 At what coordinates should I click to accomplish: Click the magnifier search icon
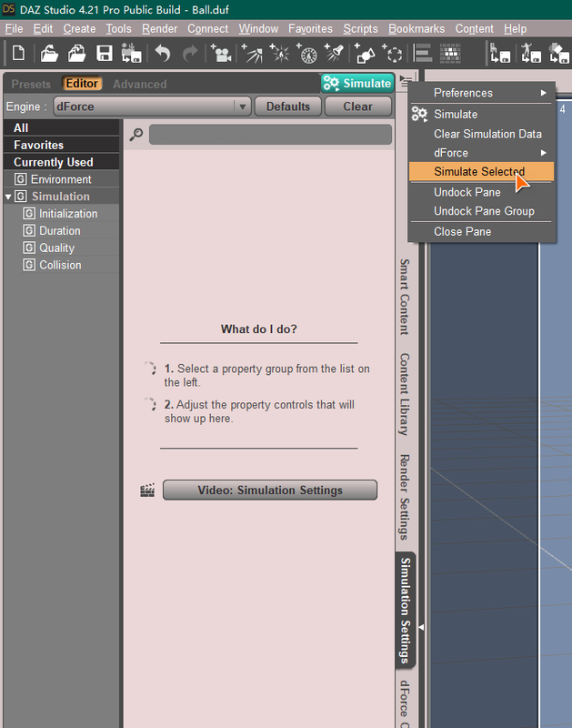point(135,135)
